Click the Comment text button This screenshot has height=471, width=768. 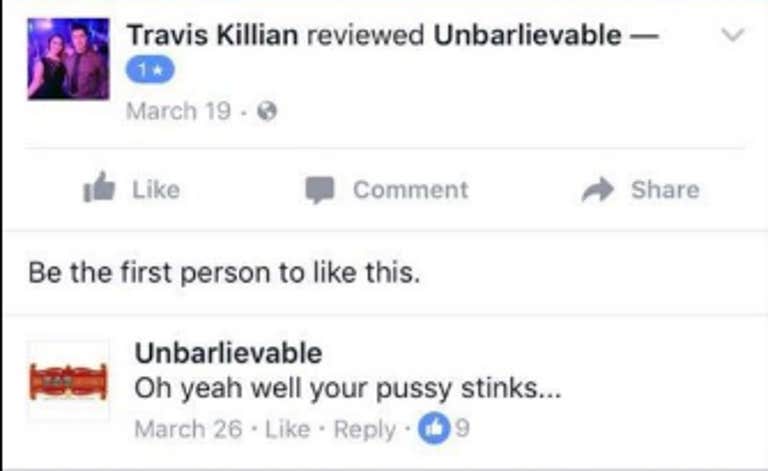[410, 189]
